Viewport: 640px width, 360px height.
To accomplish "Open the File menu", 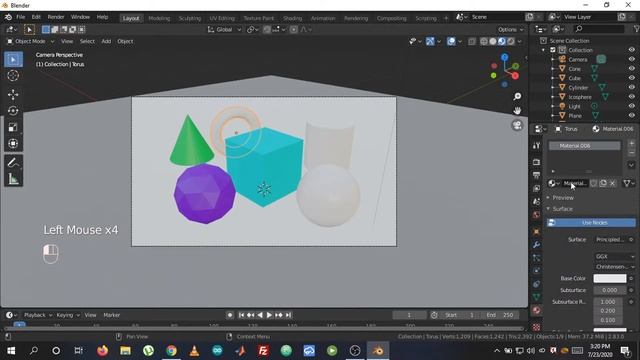I will click(x=20, y=17).
